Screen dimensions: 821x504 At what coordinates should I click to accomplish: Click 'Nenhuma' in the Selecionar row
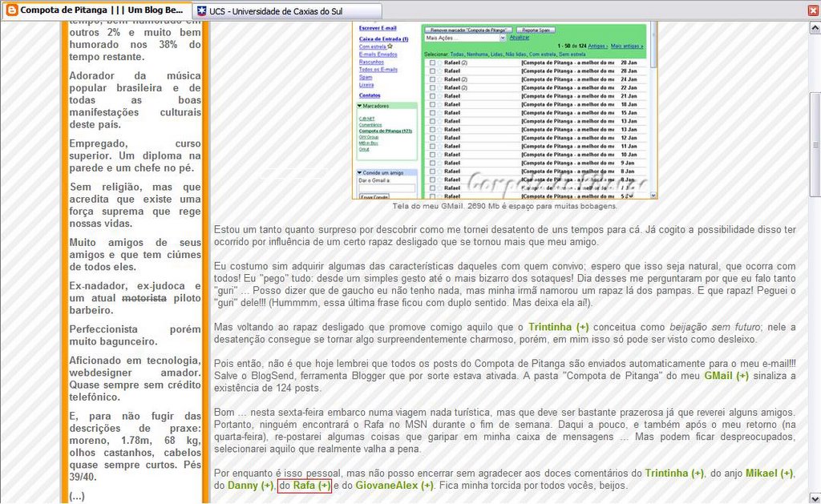476,54
